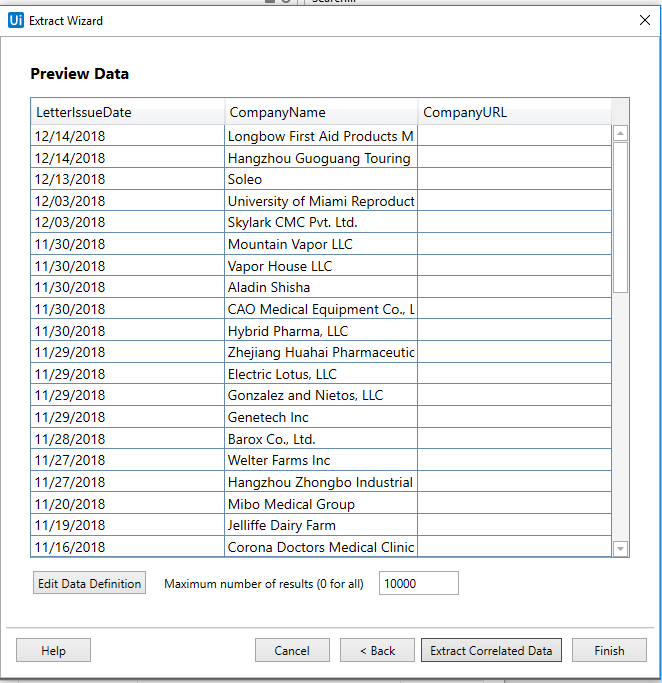Select the Hybrid Pharma, LLC cell
662x683 pixels.
[x=321, y=331]
